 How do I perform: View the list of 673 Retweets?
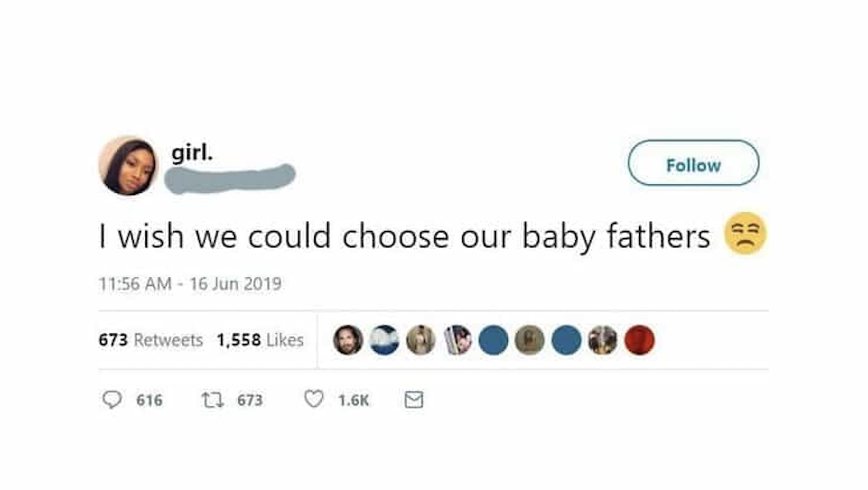tap(151, 340)
